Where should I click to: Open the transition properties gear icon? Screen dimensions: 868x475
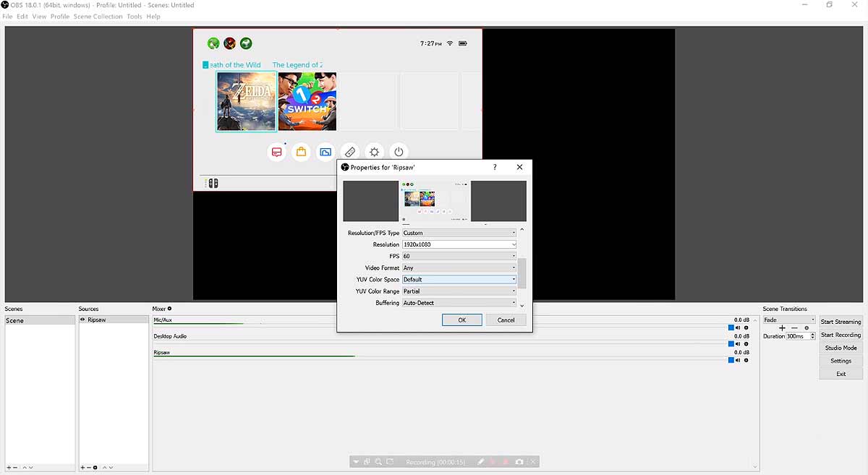tap(807, 328)
